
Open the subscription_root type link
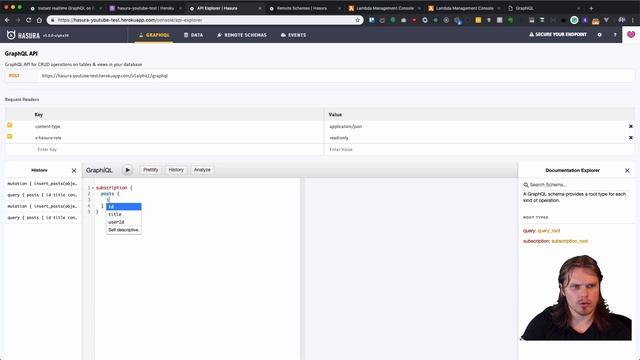569,241
